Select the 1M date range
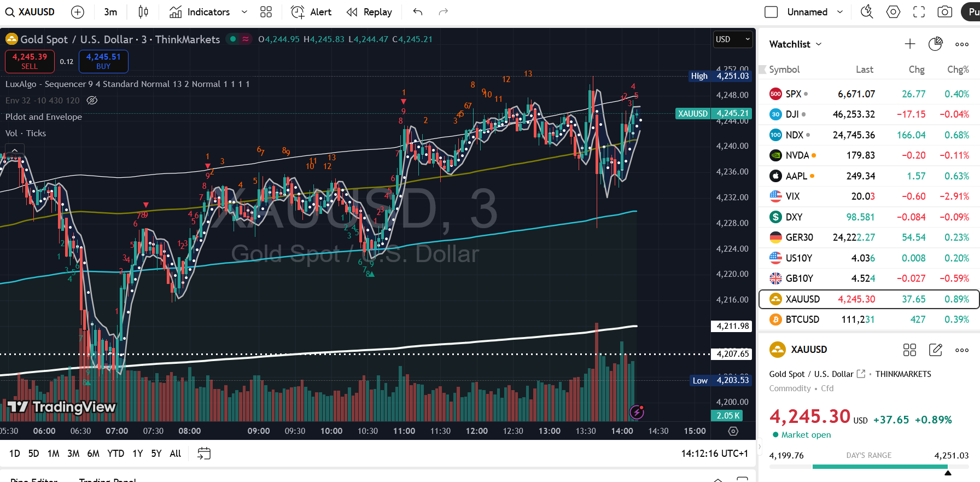The width and height of the screenshot is (980, 482). point(53,454)
